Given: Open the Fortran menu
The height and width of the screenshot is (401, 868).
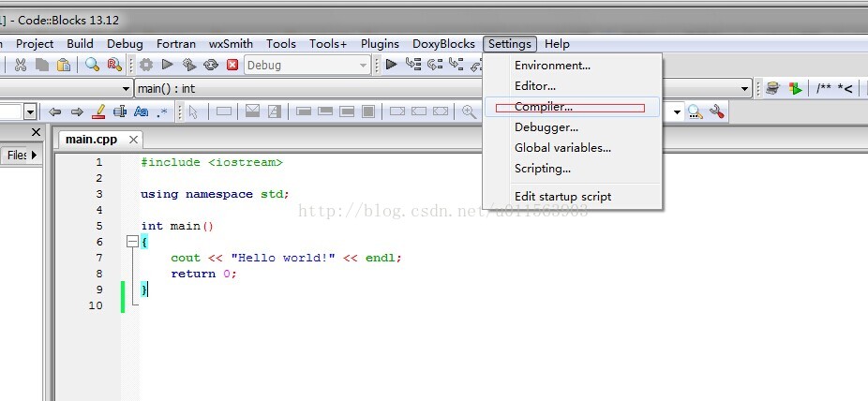Looking at the screenshot, I should pos(176,44).
